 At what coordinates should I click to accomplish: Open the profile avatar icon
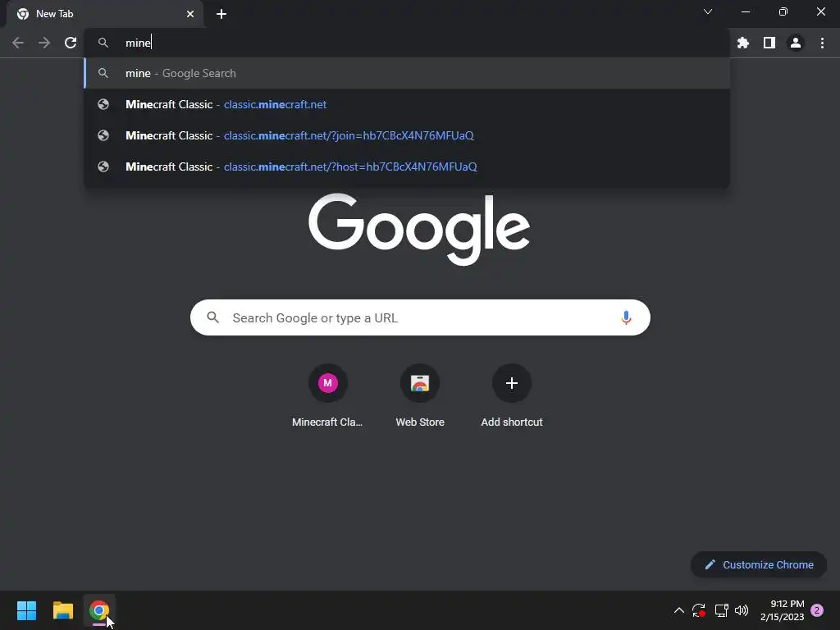click(795, 43)
